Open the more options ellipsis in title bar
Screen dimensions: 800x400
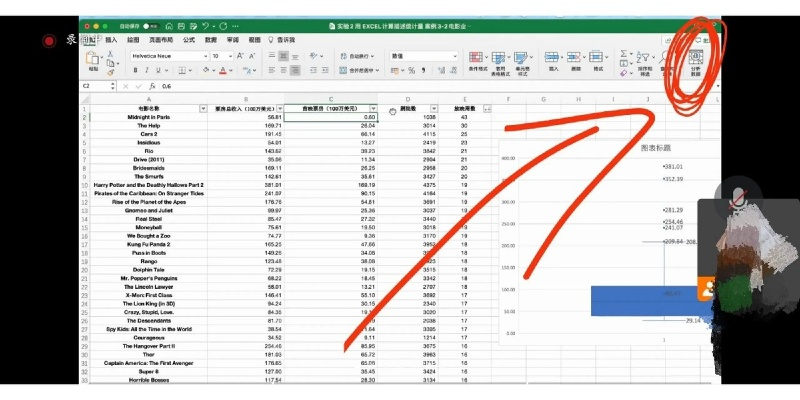coord(235,26)
